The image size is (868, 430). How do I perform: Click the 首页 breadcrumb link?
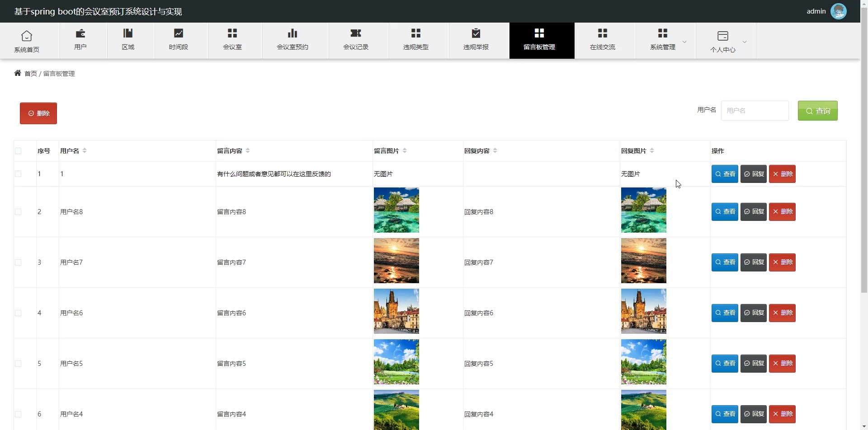31,74
